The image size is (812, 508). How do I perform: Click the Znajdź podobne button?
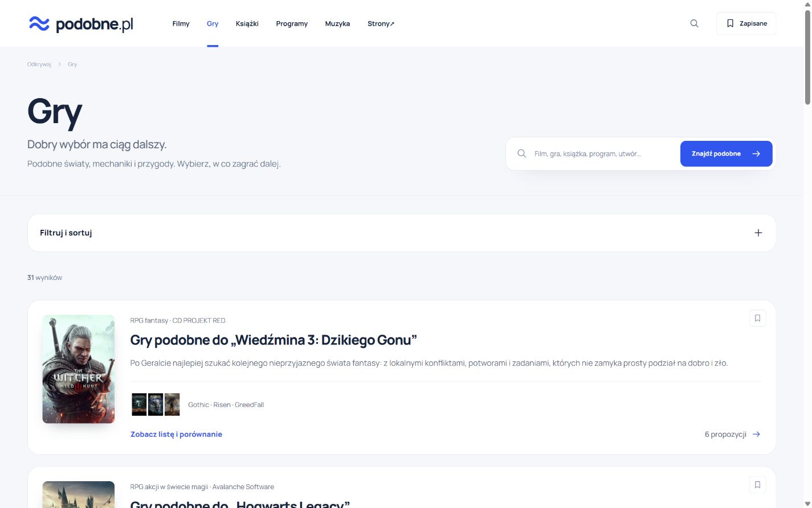726,153
